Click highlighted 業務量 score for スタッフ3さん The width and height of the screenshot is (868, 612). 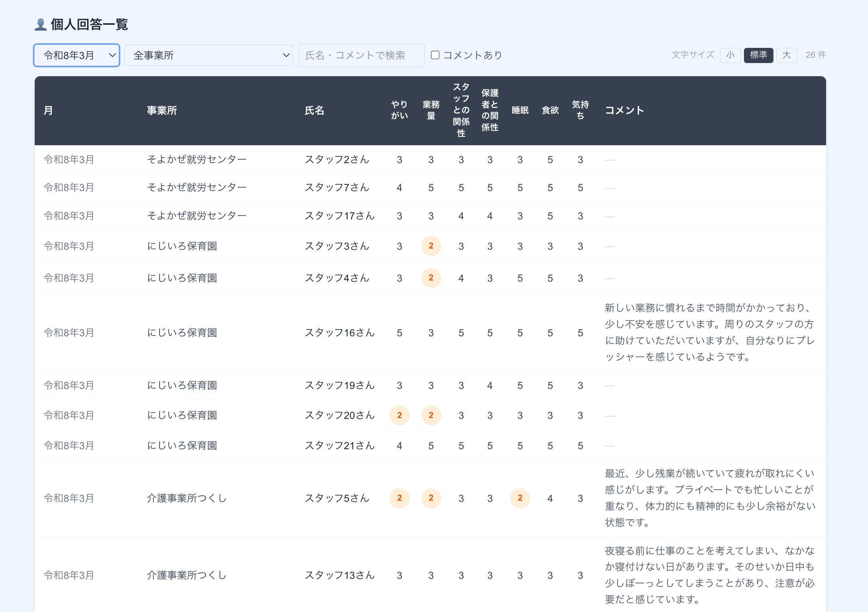(x=431, y=246)
